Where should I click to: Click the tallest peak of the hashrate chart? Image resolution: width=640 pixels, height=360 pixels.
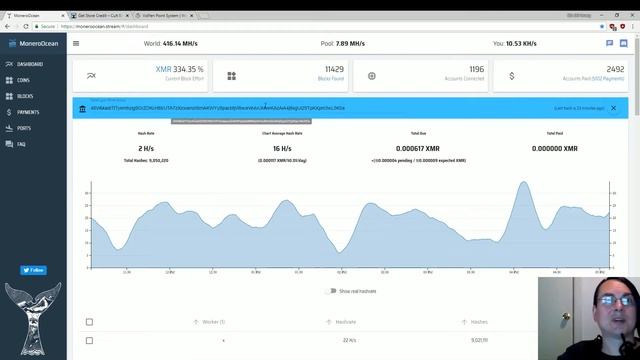coord(524,182)
